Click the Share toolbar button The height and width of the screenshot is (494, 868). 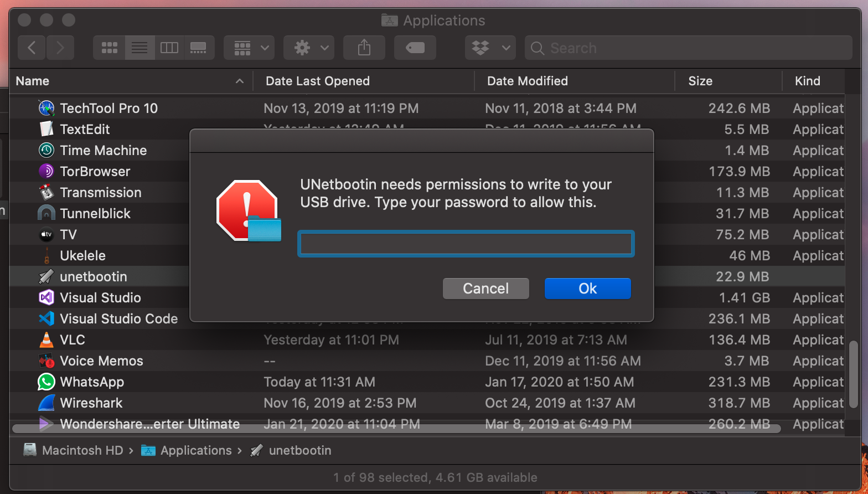[364, 48]
